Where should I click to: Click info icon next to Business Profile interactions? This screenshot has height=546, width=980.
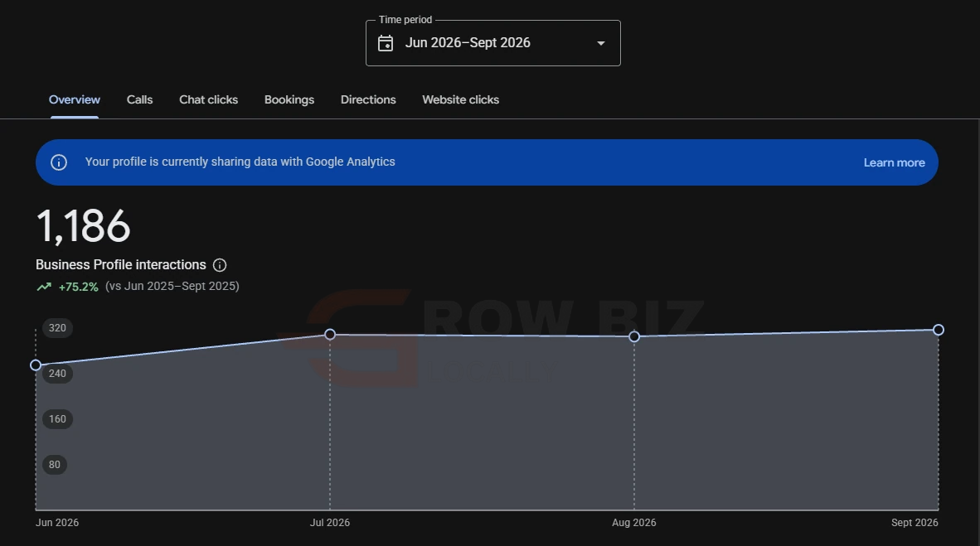click(x=220, y=265)
